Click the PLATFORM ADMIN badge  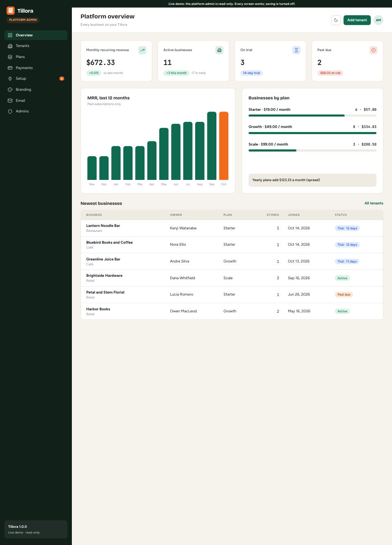click(x=23, y=20)
